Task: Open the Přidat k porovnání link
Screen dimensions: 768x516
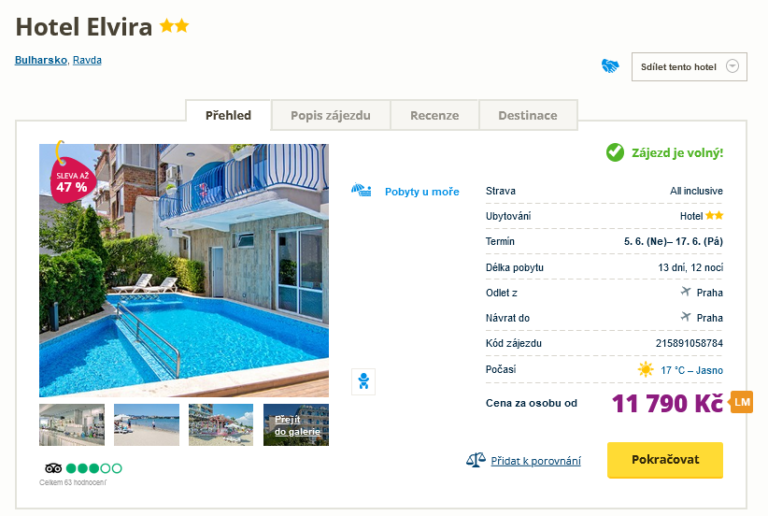Action: click(x=536, y=461)
